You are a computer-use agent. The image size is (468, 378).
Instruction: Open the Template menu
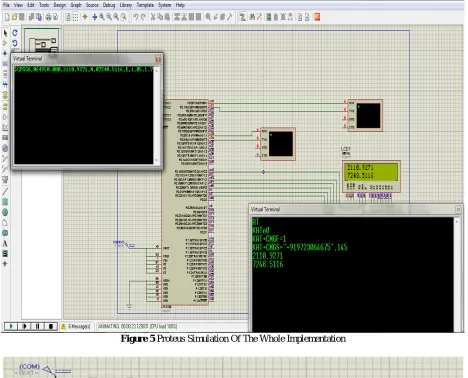coord(145,5)
